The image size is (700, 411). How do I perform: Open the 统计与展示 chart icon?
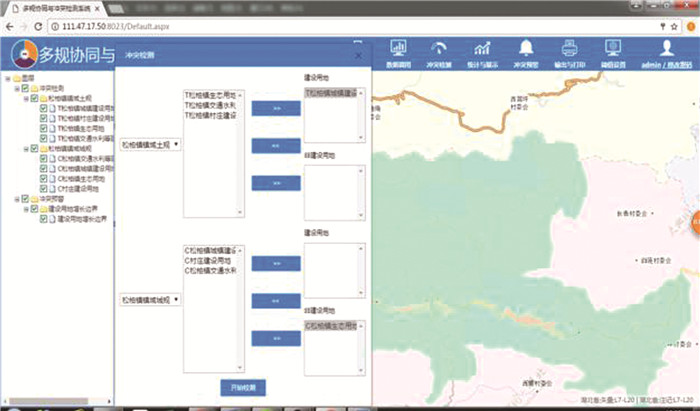[x=482, y=49]
